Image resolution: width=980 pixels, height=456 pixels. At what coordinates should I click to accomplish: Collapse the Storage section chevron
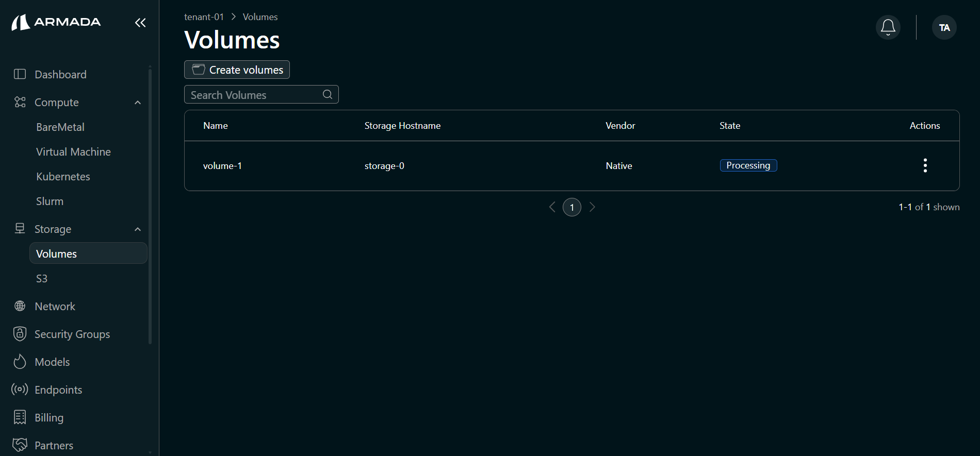[138, 229]
